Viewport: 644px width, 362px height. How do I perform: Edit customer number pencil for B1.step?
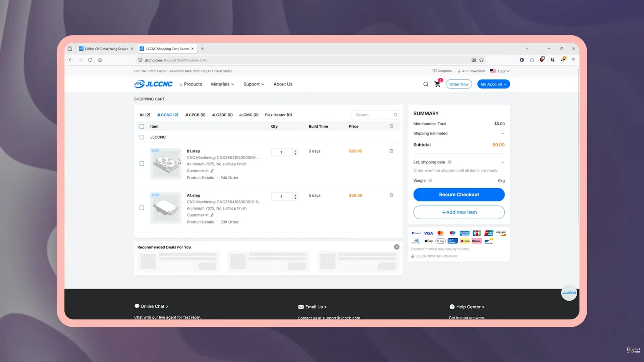pyautogui.click(x=212, y=171)
